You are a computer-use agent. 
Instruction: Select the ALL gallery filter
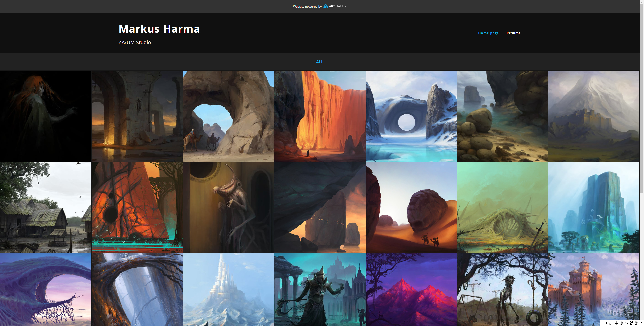tap(319, 62)
